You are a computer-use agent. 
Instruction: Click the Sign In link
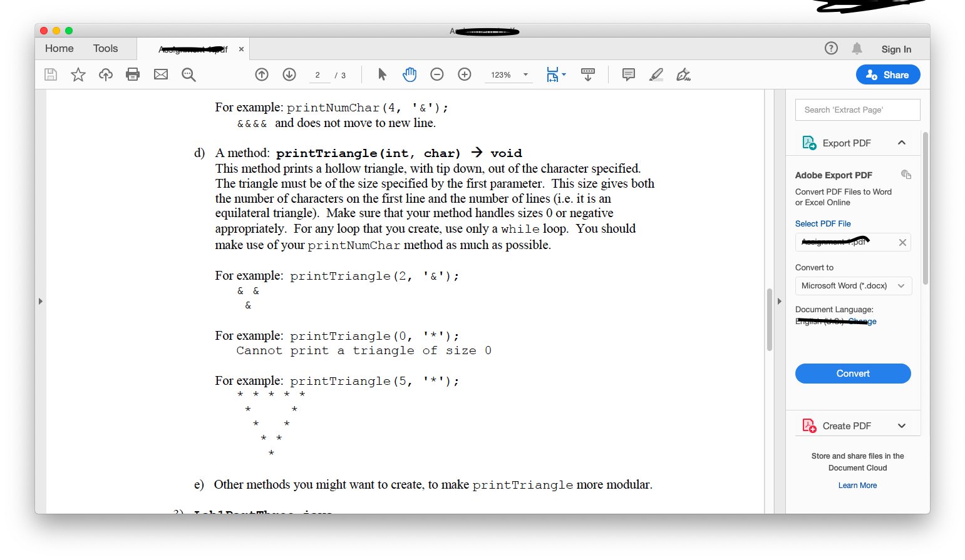click(x=896, y=49)
